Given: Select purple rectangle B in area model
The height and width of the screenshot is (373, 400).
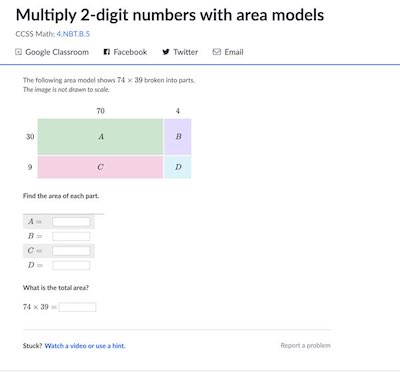Looking at the screenshot, I should [178, 137].
